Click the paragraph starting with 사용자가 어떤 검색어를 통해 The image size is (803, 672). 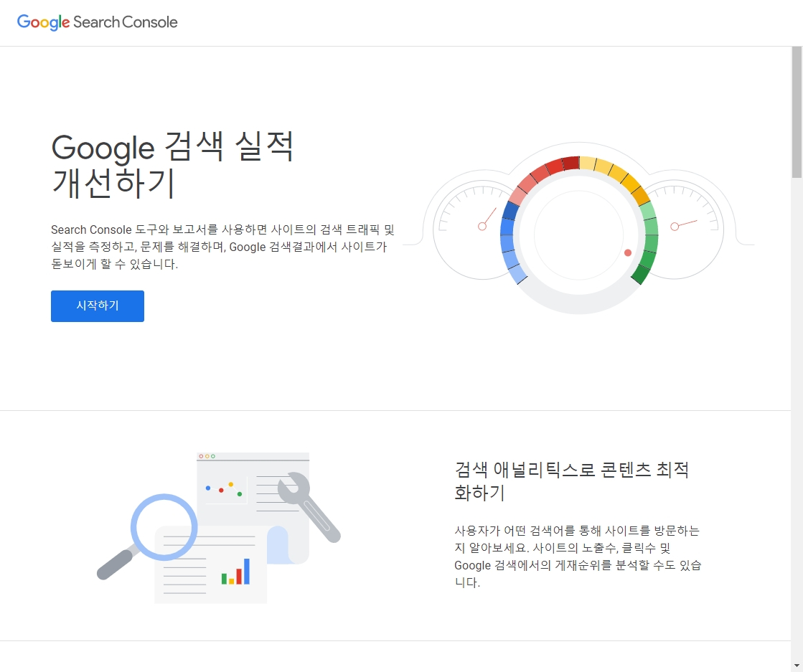(x=578, y=557)
